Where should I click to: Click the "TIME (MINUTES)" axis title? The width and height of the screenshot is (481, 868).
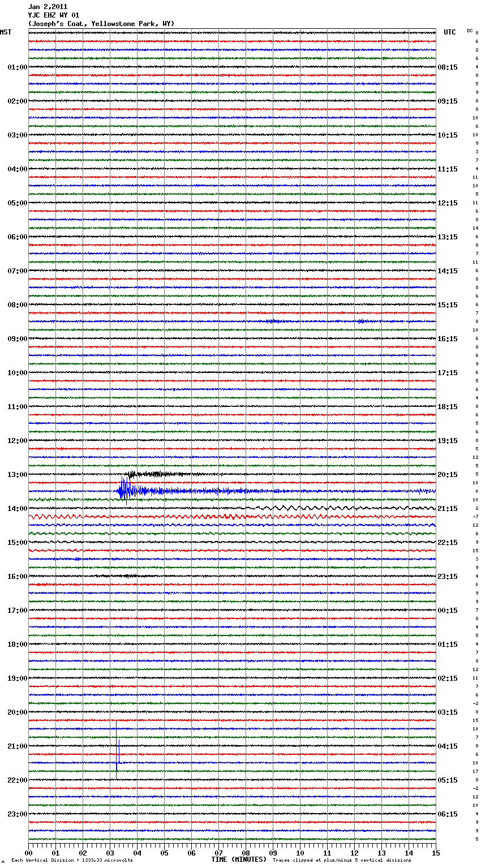239,860
